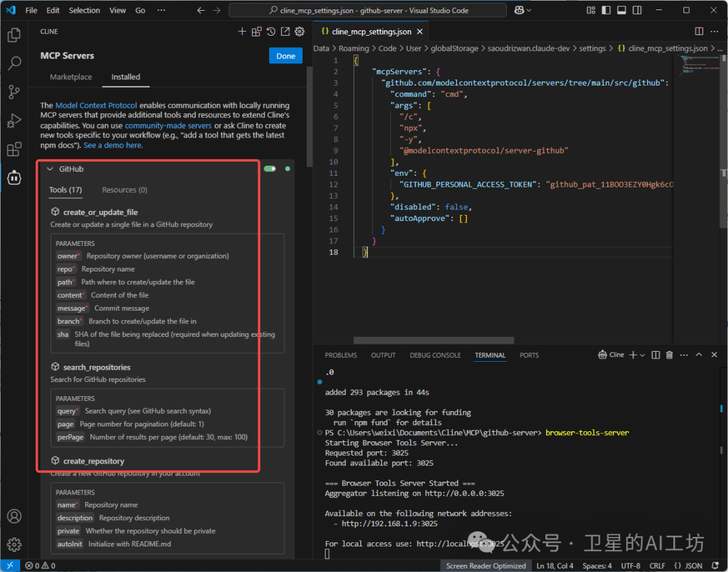Open the Model Context Protocol link
Screen dimensions: 728x572
coord(96,105)
